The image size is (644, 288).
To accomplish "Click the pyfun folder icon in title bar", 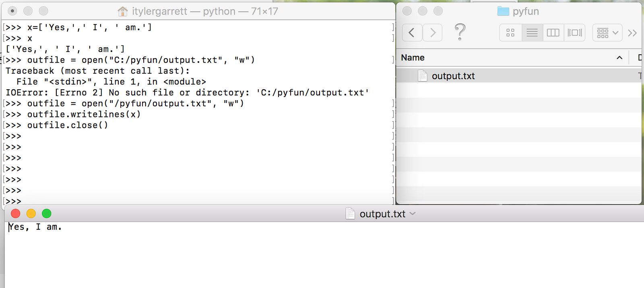I will [503, 11].
